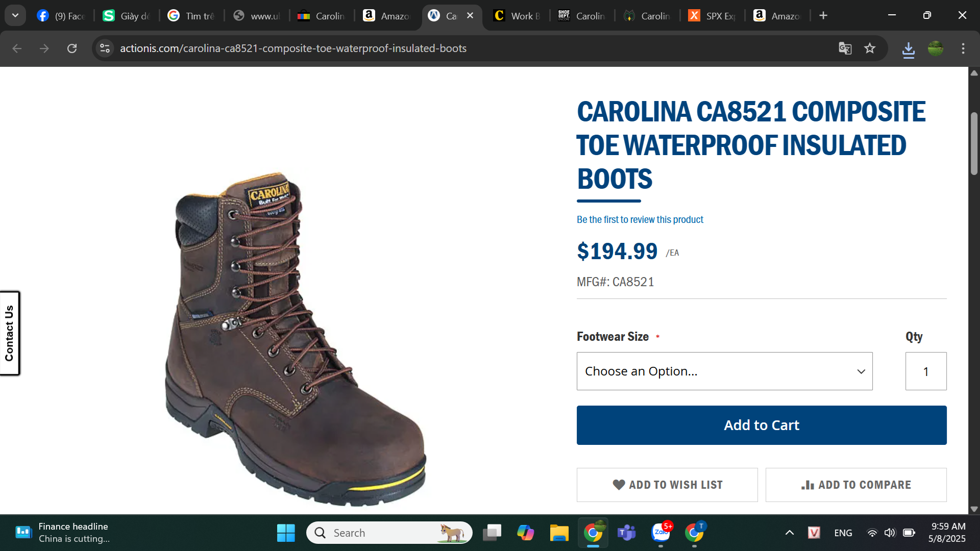Viewport: 980px width, 551px height.
Task: Click the Google Translate icon in address bar
Action: [x=845, y=48]
